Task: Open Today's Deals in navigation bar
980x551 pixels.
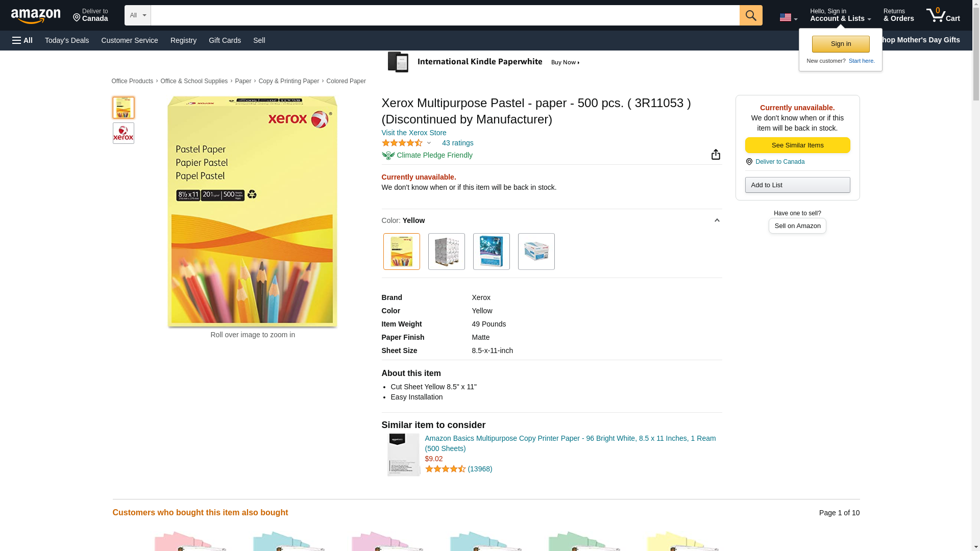Action: pyautogui.click(x=67, y=40)
